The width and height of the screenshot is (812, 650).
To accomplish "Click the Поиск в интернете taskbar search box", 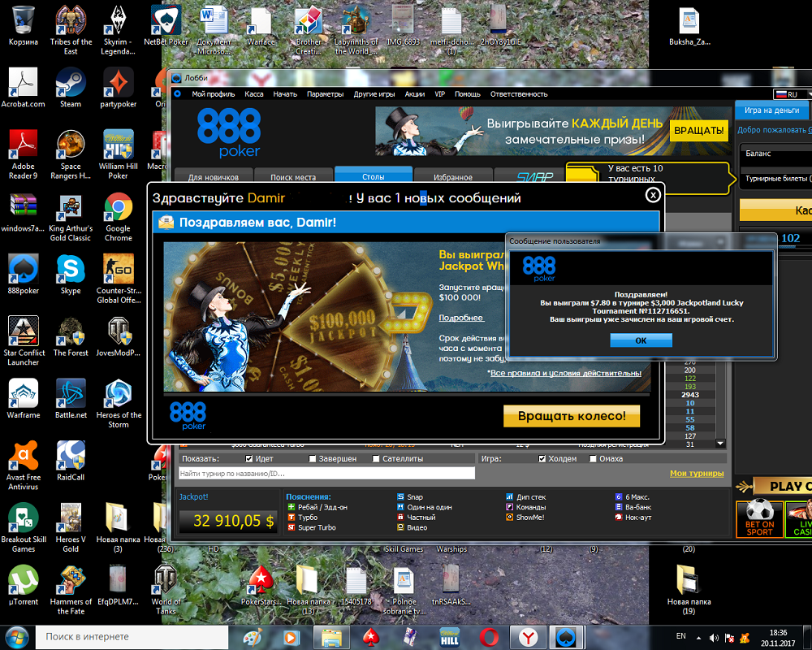I will click(132, 637).
